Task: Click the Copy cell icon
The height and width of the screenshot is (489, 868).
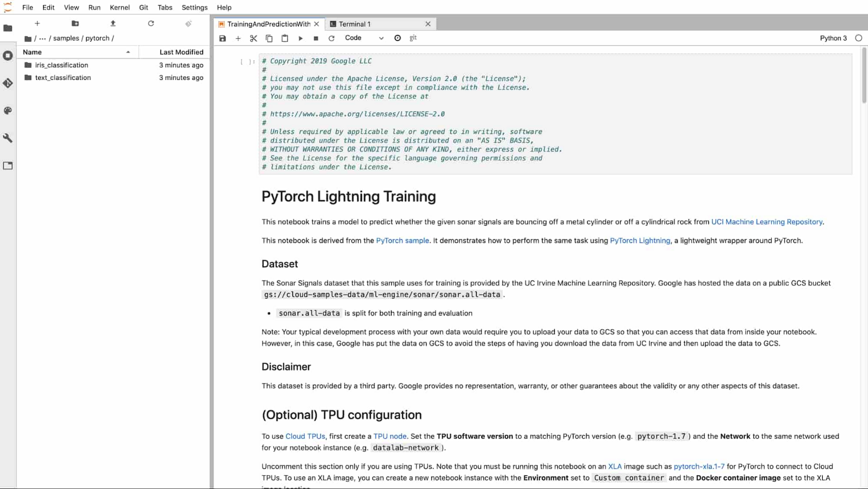Action: 269,38
